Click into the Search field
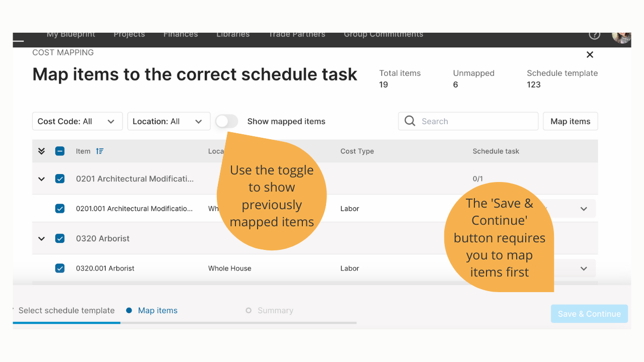The height and width of the screenshot is (362, 644). coord(468,121)
